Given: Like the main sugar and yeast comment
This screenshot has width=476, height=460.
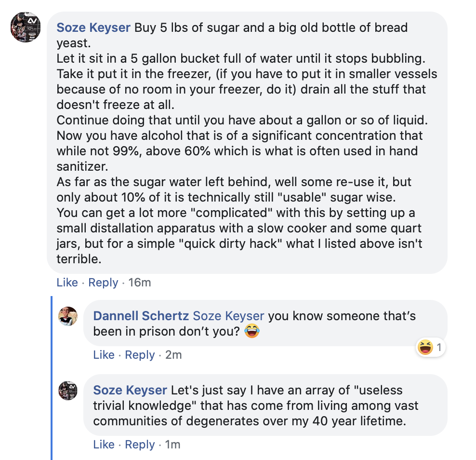Looking at the screenshot, I should (x=67, y=283).
